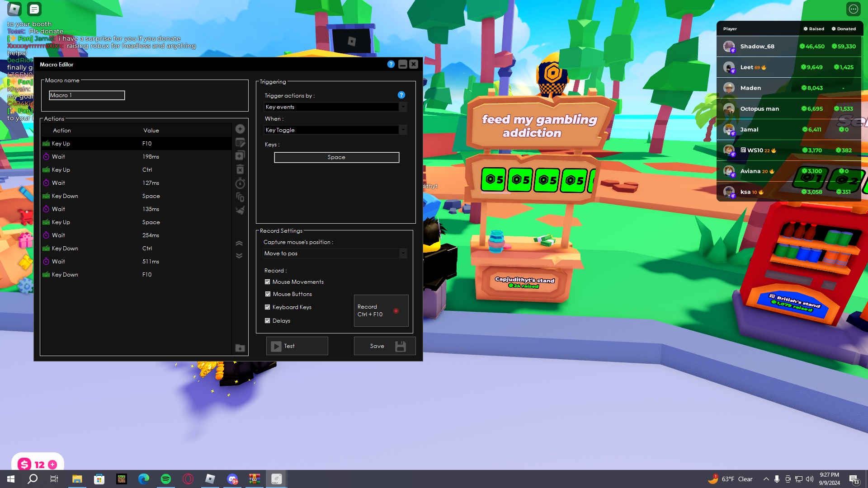
Task: Toggle the Keyboard Keys checkbox
Action: [268, 307]
